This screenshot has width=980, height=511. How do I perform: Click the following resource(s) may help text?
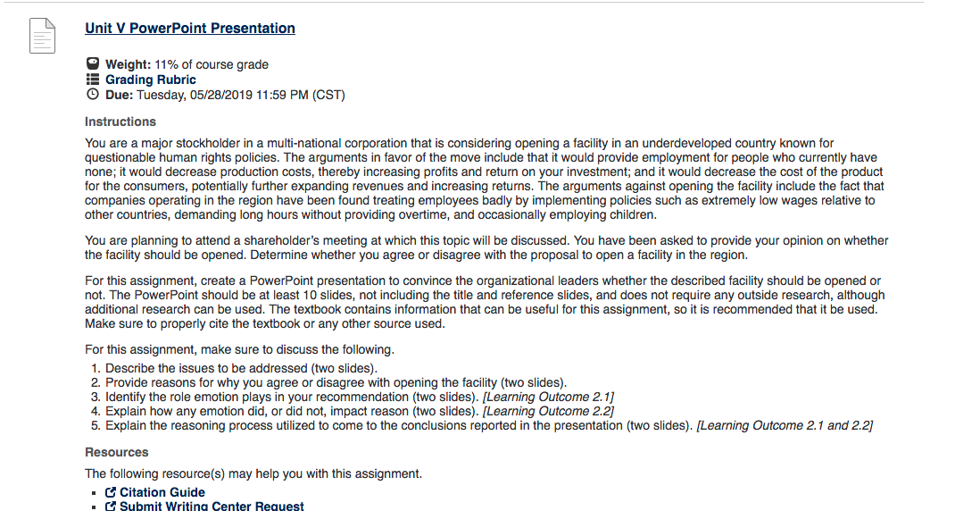(x=253, y=474)
